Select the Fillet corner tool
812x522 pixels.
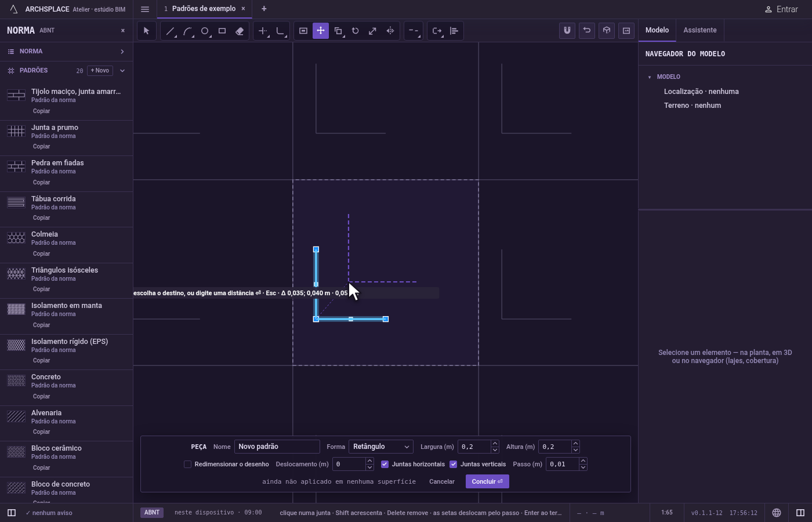(280, 31)
